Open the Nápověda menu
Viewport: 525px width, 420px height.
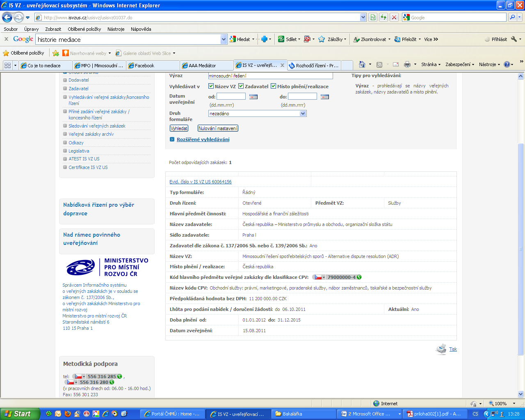point(141,29)
